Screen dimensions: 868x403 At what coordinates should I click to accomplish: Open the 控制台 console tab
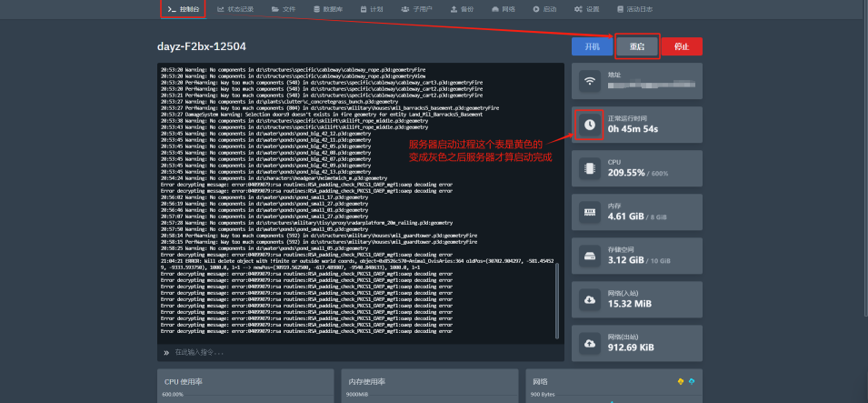[x=184, y=9]
